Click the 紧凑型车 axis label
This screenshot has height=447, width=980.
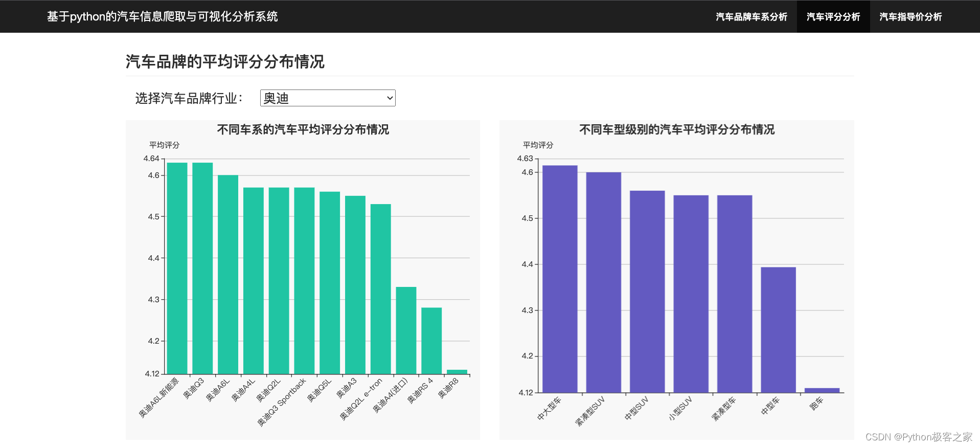coord(724,408)
